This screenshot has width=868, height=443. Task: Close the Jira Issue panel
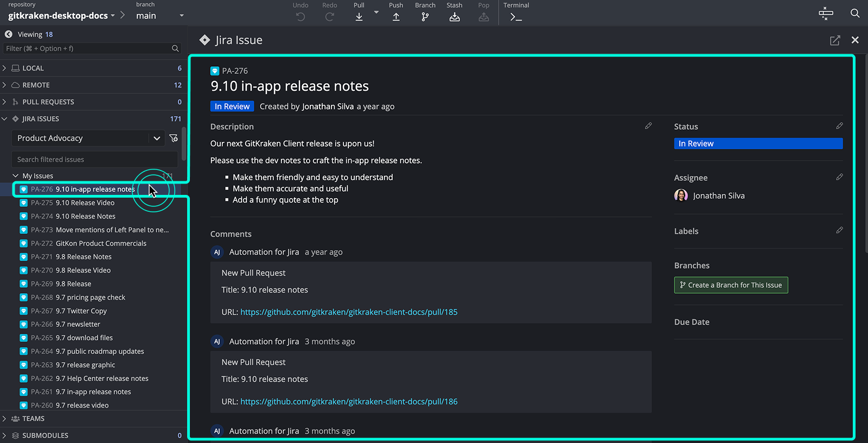pos(855,40)
